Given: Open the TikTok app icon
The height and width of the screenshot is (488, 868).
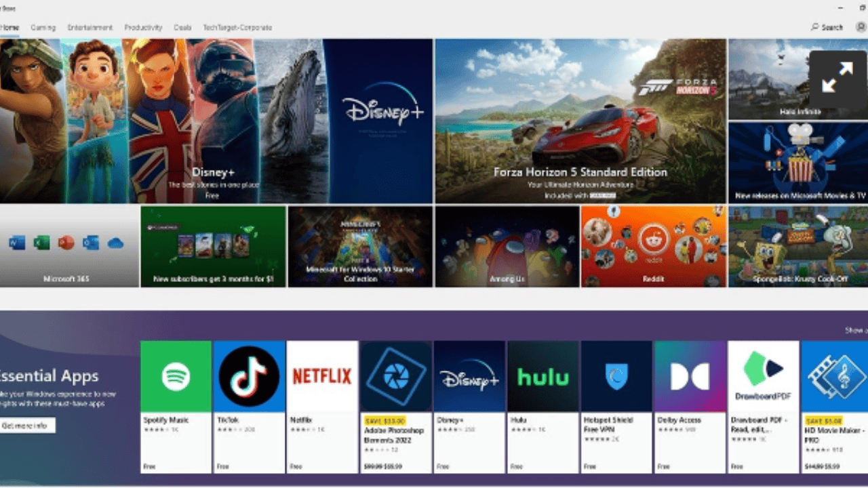Looking at the screenshot, I should point(249,376).
